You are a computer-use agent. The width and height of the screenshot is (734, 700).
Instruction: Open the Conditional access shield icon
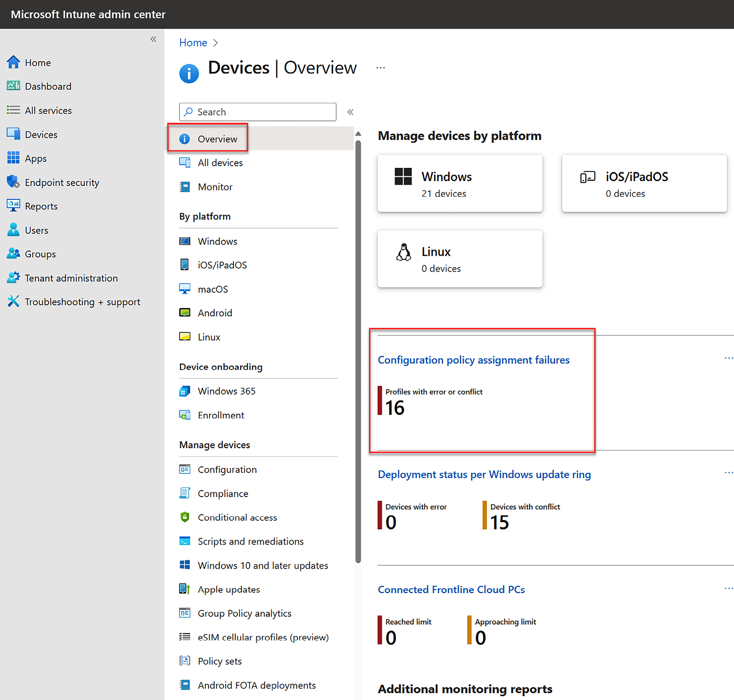click(x=185, y=517)
